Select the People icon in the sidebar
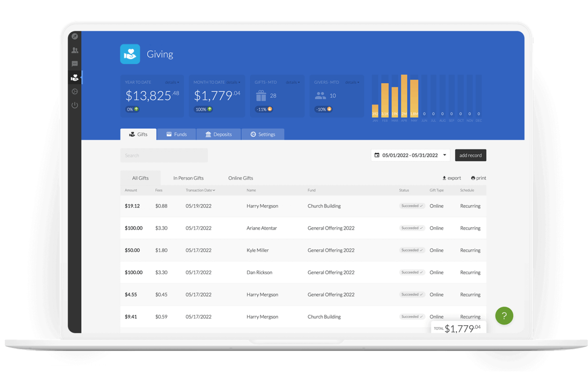This screenshot has width=588, height=392. [x=75, y=50]
